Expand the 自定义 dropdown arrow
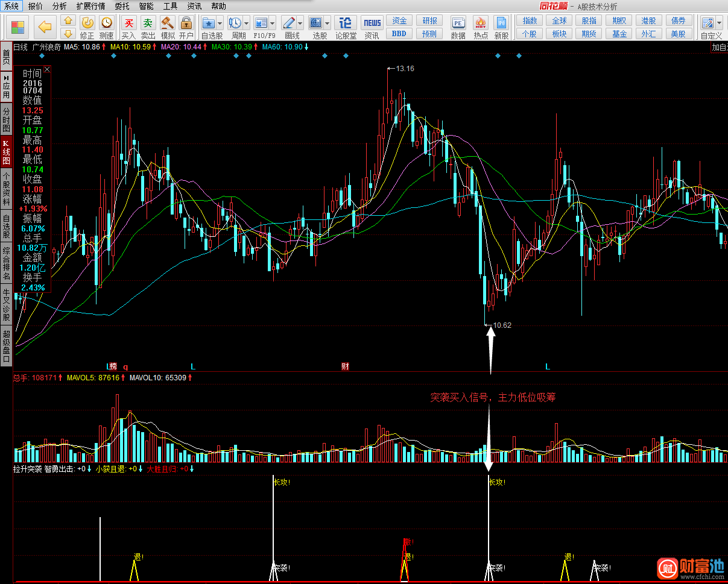This screenshot has width=728, height=584. 719,24
